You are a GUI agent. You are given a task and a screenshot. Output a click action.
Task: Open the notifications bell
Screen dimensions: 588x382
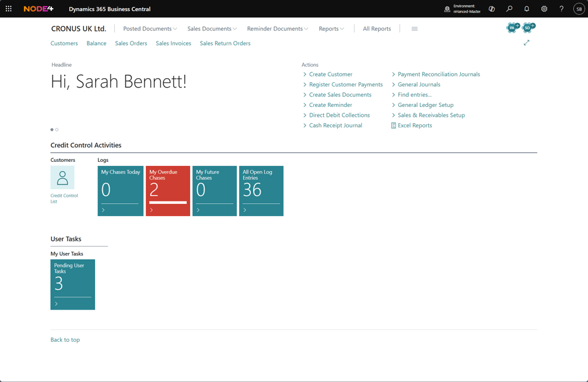(527, 9)
